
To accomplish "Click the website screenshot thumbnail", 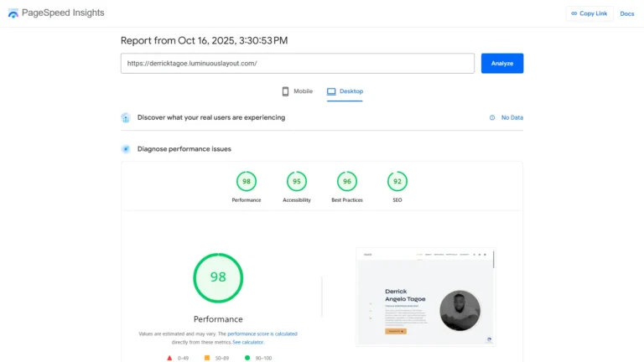I will pyautogui.click(x=425, y=297).
